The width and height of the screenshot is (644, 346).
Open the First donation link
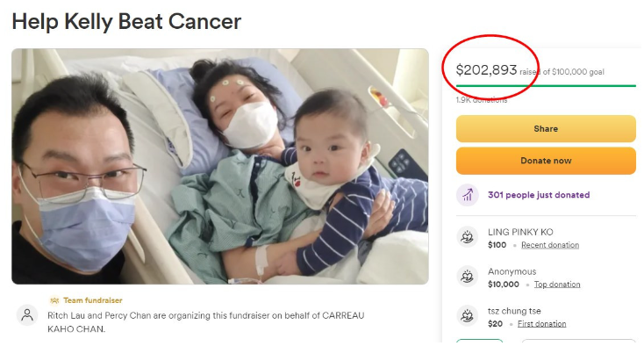coord(541,324)
